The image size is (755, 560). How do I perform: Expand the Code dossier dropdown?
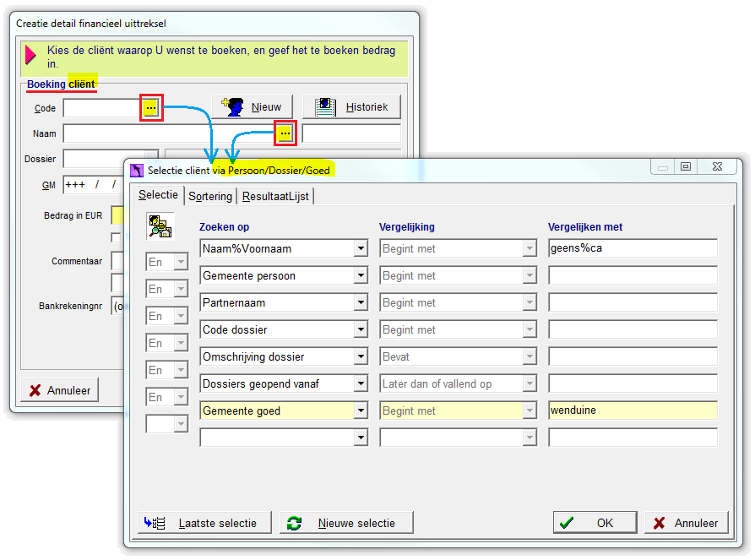[x=361, y=329]
